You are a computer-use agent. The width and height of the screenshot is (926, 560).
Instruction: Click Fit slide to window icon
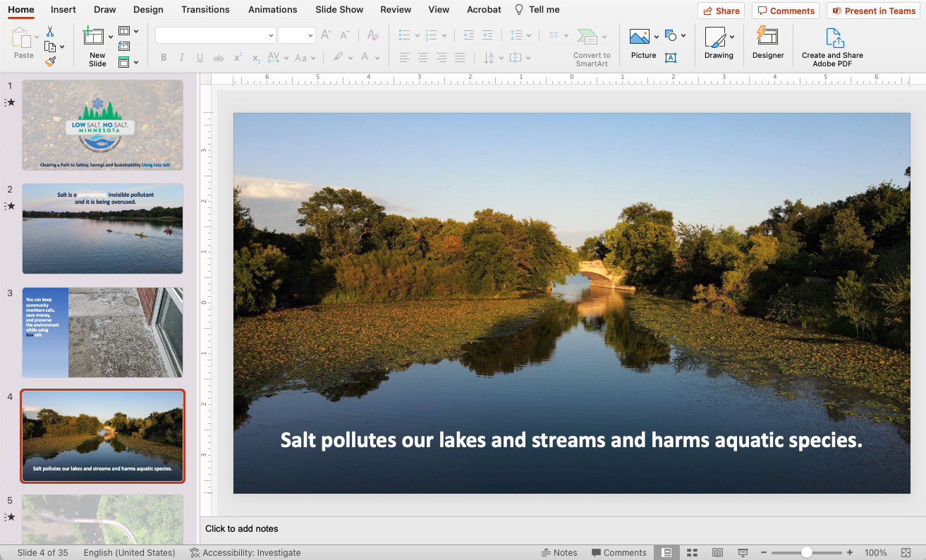tap(906, 553)
